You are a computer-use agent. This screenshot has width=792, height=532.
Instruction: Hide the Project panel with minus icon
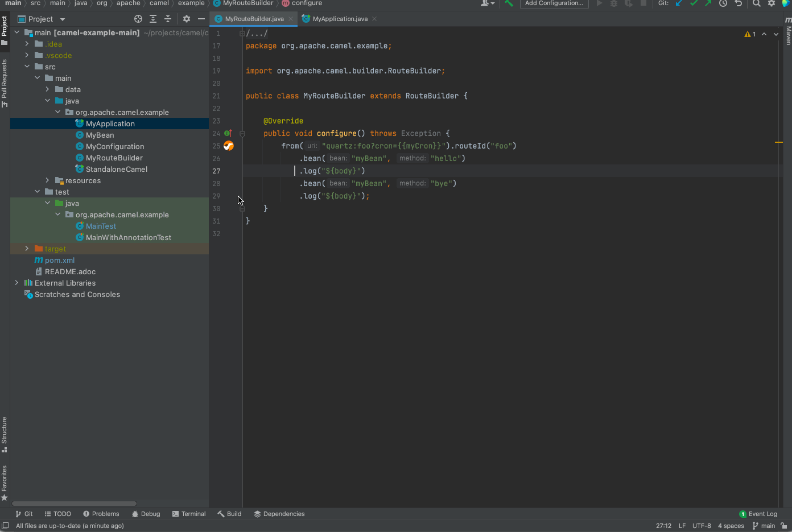pos(201,19)
